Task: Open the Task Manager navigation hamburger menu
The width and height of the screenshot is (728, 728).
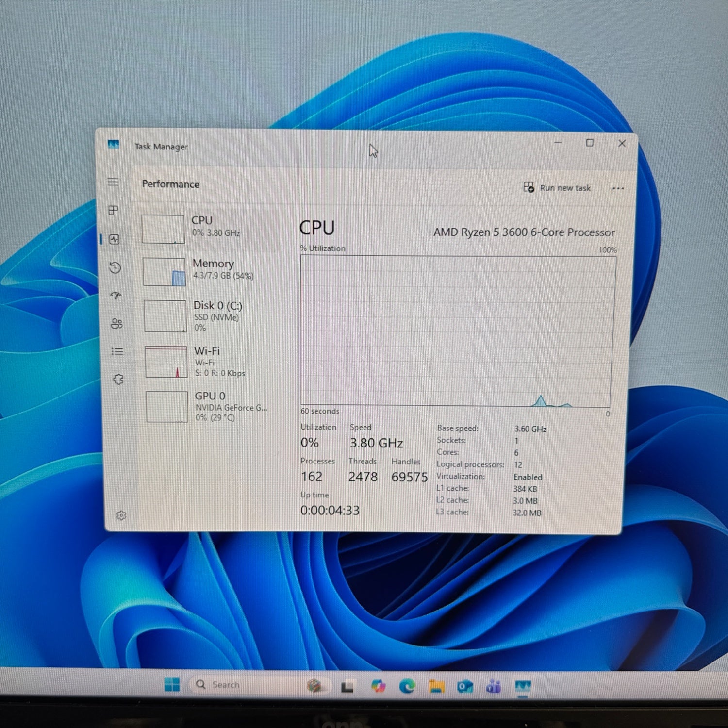Action: point(114,182)
